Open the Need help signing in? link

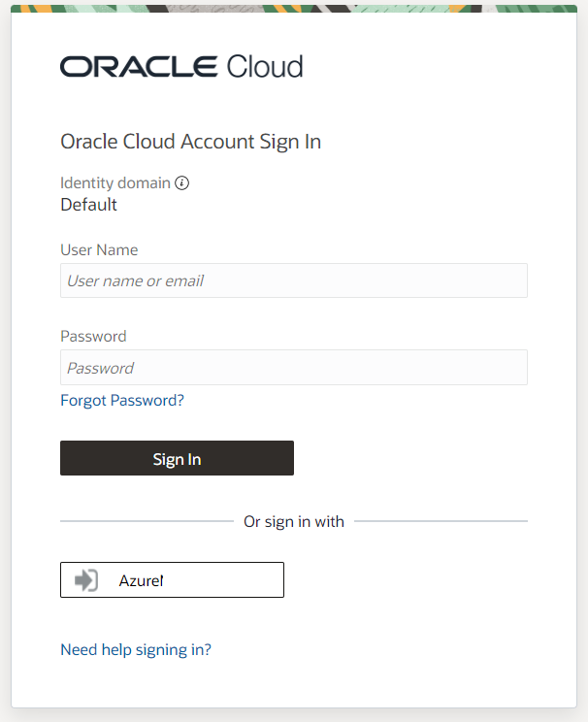(x=136, y=649)
